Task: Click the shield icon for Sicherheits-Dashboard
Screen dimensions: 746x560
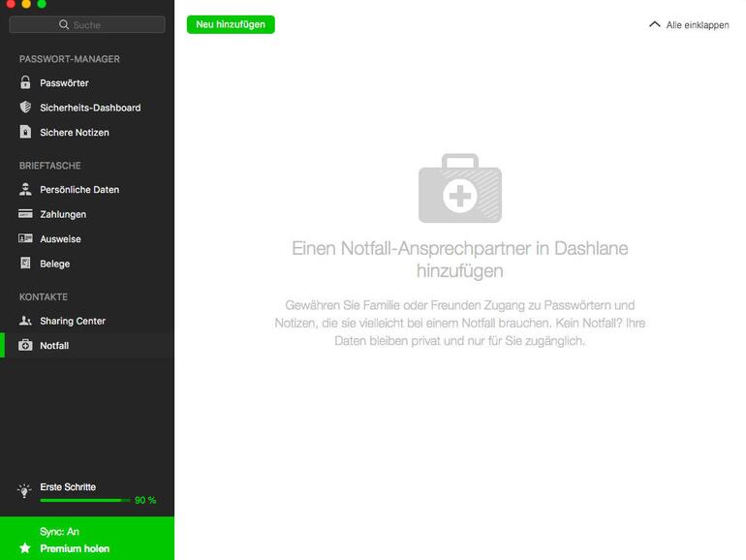Action: coord(25,107)
